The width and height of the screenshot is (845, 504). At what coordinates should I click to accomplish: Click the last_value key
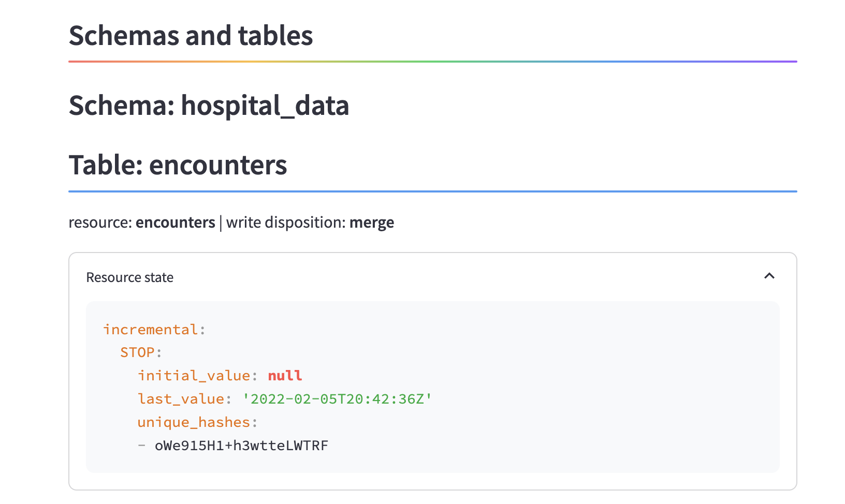coord(181,399)
